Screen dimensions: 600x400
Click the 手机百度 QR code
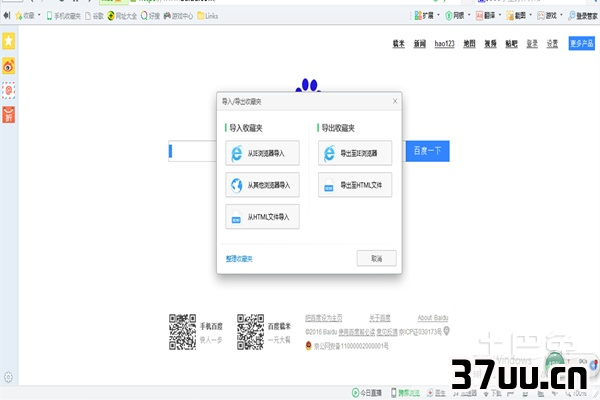(x=183, y=332)
